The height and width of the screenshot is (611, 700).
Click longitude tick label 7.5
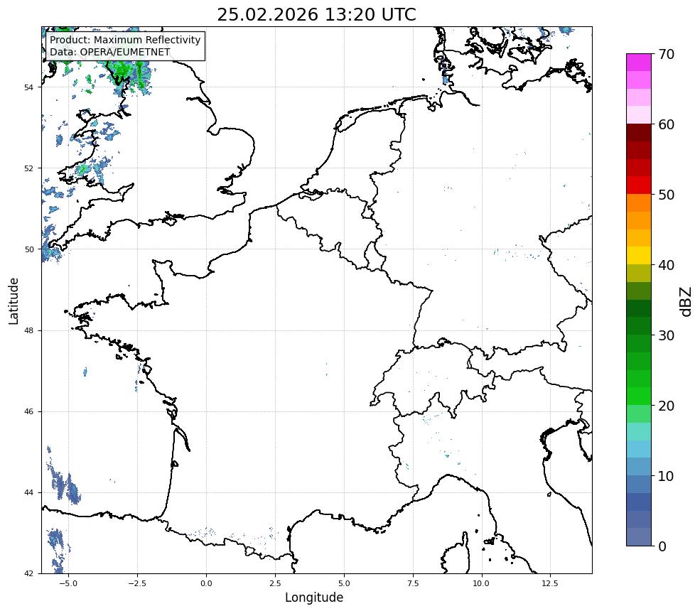pyautogui.click(x=413, y=583)
